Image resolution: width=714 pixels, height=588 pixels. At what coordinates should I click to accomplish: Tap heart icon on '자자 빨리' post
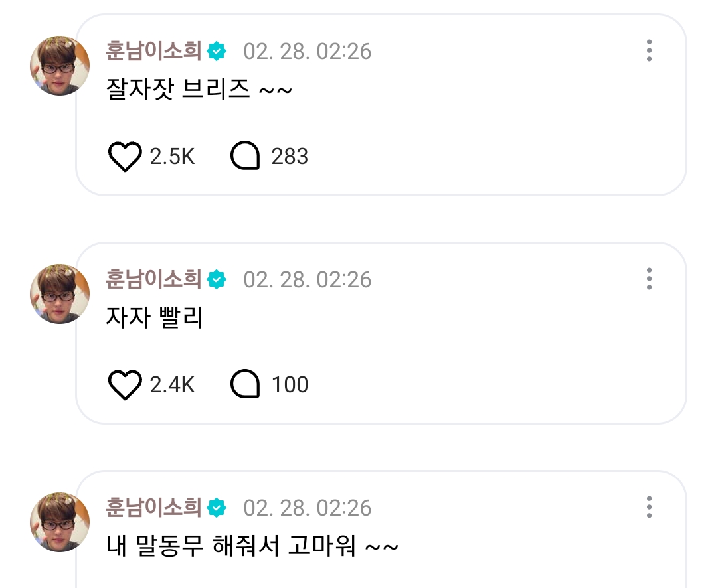[x=125, y=386]
